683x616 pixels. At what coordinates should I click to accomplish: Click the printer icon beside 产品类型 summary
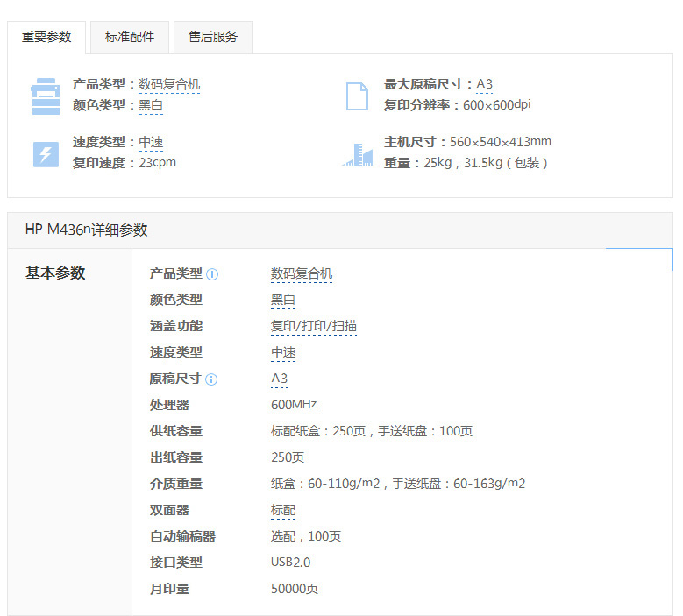click(x=46, y=96)
